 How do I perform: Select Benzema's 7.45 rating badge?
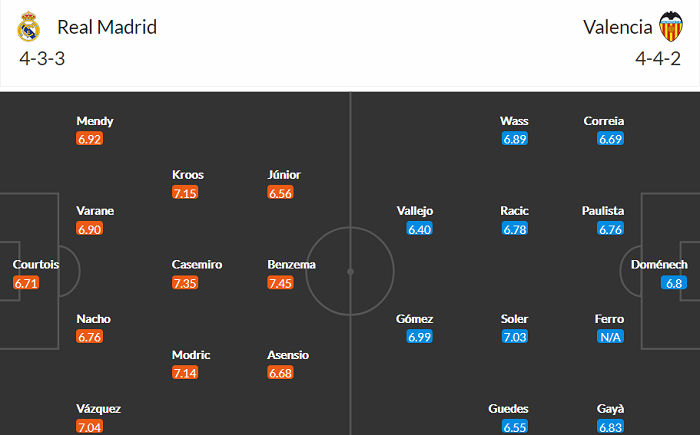280,283
